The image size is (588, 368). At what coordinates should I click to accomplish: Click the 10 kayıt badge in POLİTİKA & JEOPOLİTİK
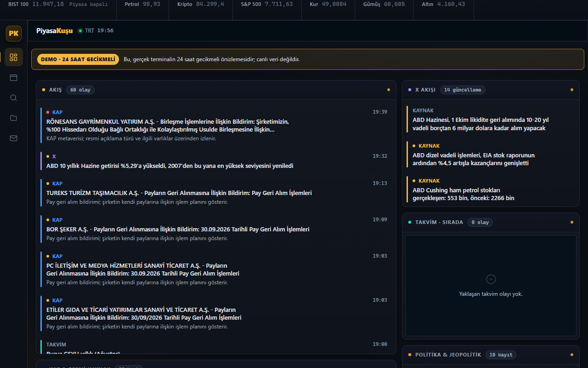pyautogui.click(x=501, y=355)
